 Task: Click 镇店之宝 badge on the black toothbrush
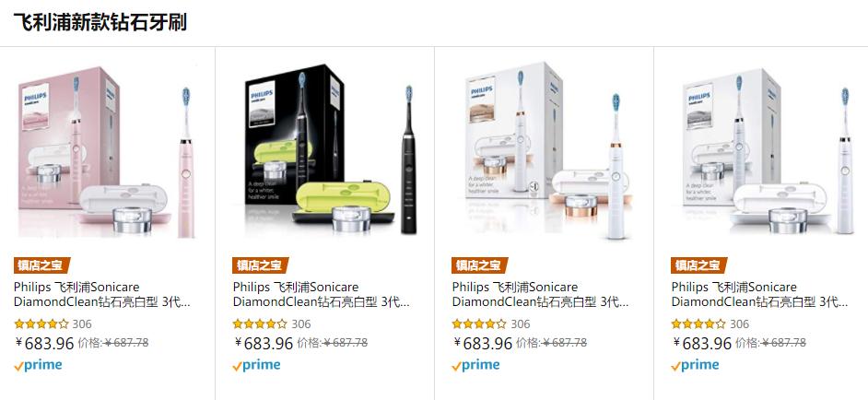click(x=261, y=265)
